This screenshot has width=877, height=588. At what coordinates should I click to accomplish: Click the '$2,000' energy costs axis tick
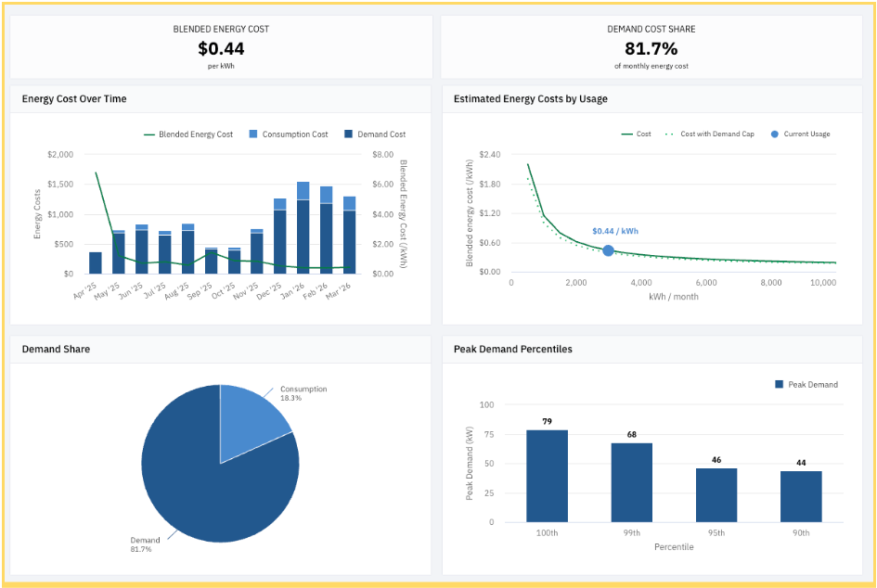click(60, 154)
